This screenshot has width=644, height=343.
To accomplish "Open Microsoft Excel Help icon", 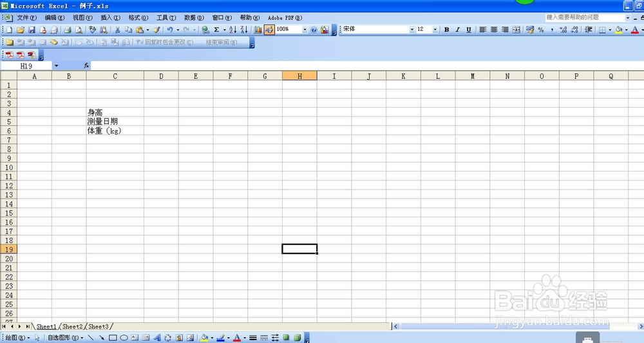I will tap(314, 30).
